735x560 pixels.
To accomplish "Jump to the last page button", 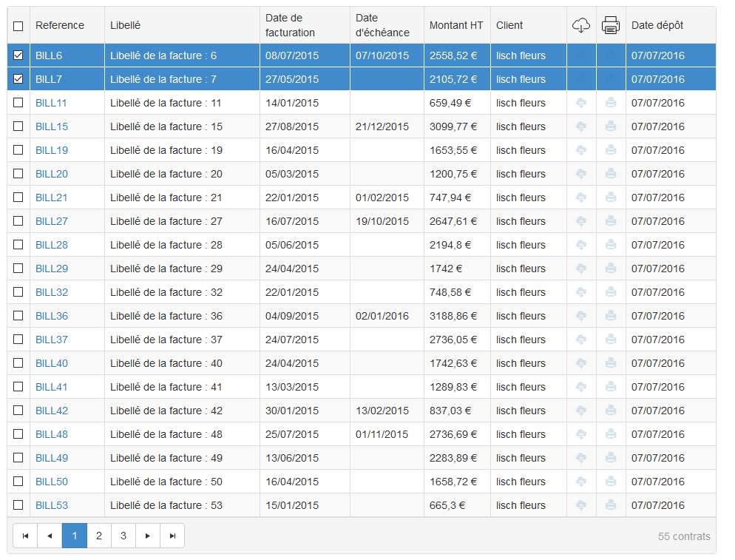I will point(172,536).
